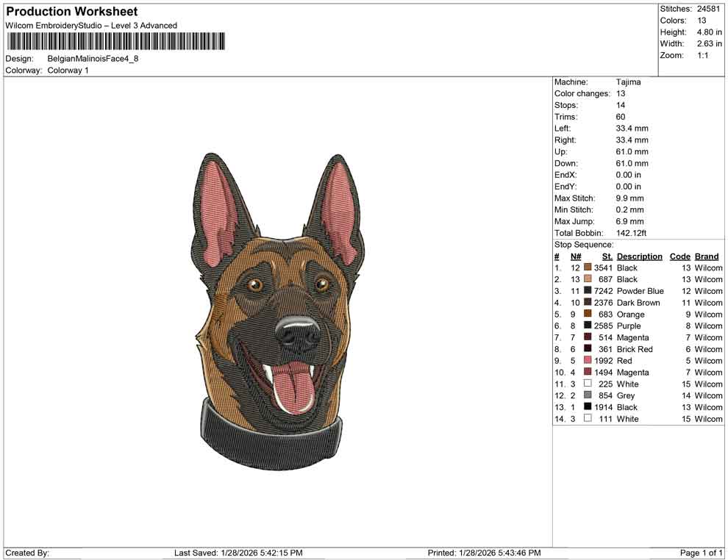The image size is (728, 560).
Task: Click the Total Bobbin value
Action: click(x=633, y=233)
